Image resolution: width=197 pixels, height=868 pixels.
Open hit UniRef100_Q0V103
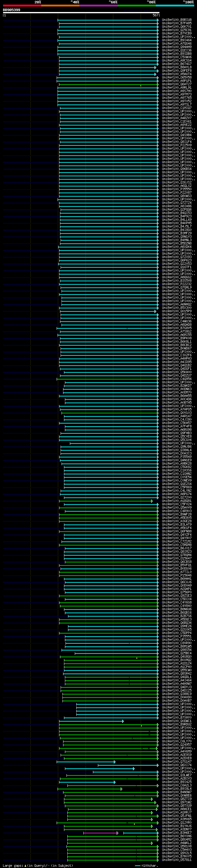176,413
